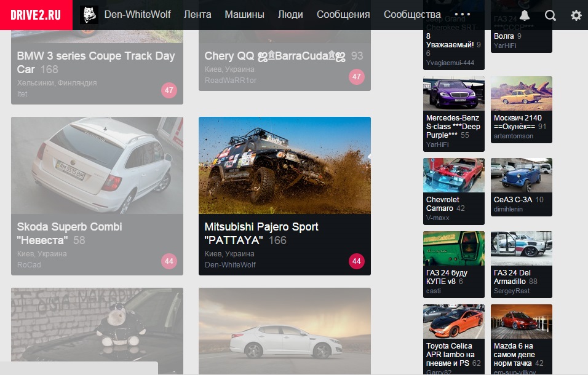Open the Mercedes-Benz S-class Deep Purple title

click(453, 126)
